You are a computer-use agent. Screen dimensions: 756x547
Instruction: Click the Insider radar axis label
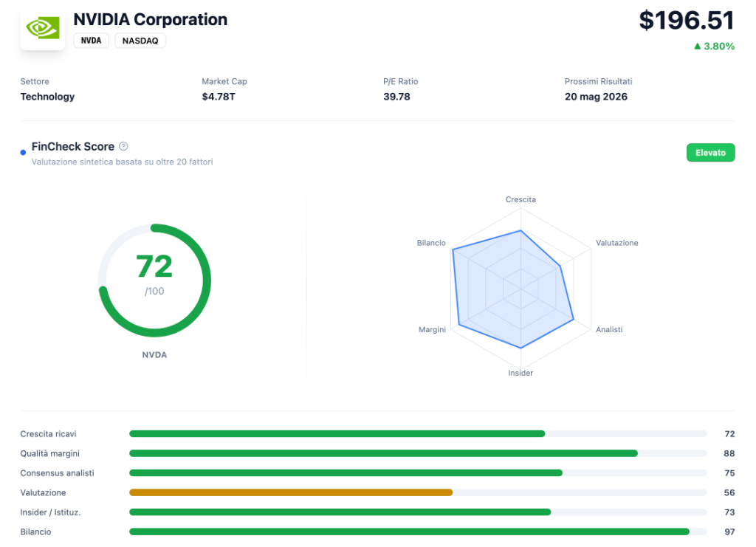(x=520, y=373)
